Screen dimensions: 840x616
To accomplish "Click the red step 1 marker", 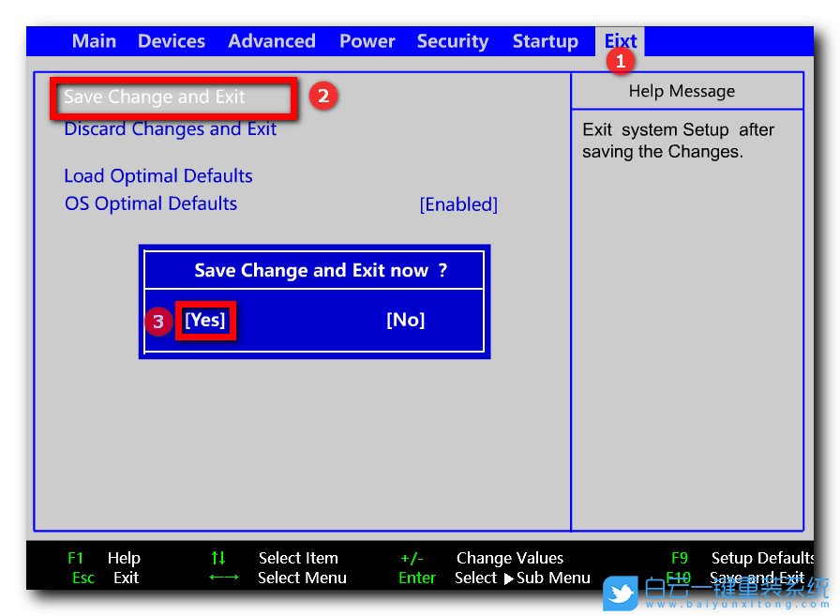I will tap(619, 62).
